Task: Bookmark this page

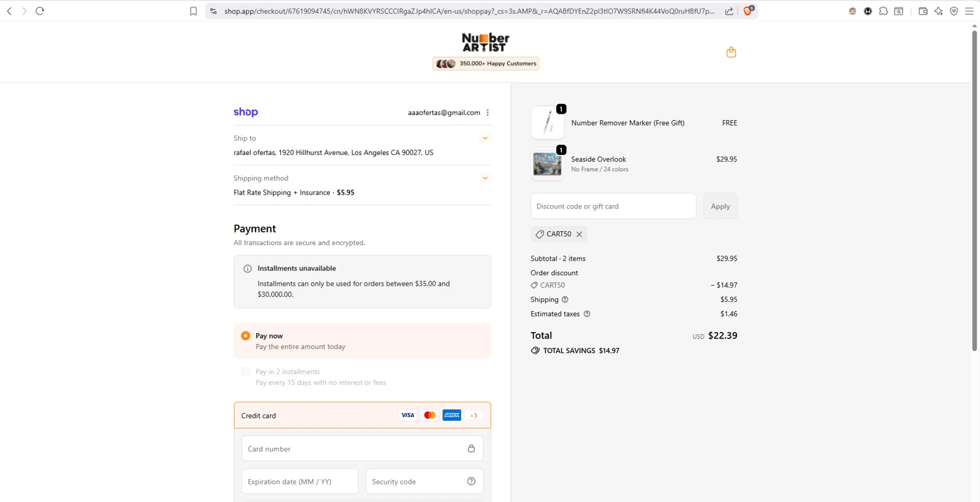Action: [x=193, y=11]
